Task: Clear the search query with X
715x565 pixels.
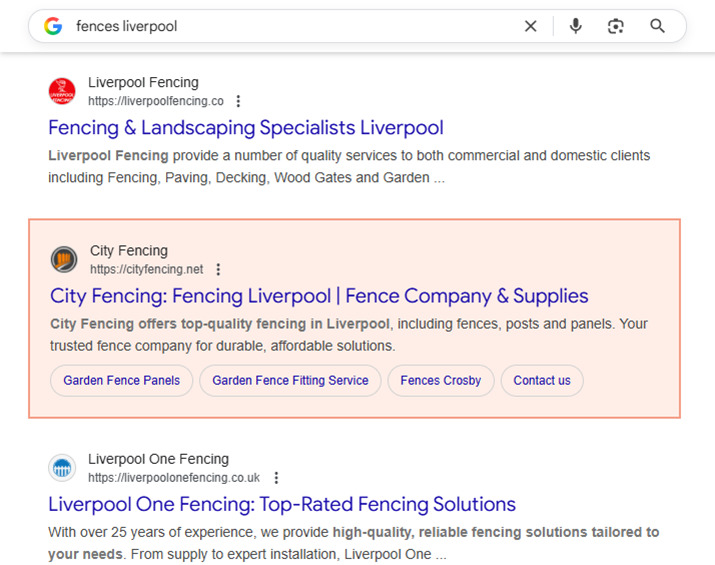Action: click(x=530, y=26)
